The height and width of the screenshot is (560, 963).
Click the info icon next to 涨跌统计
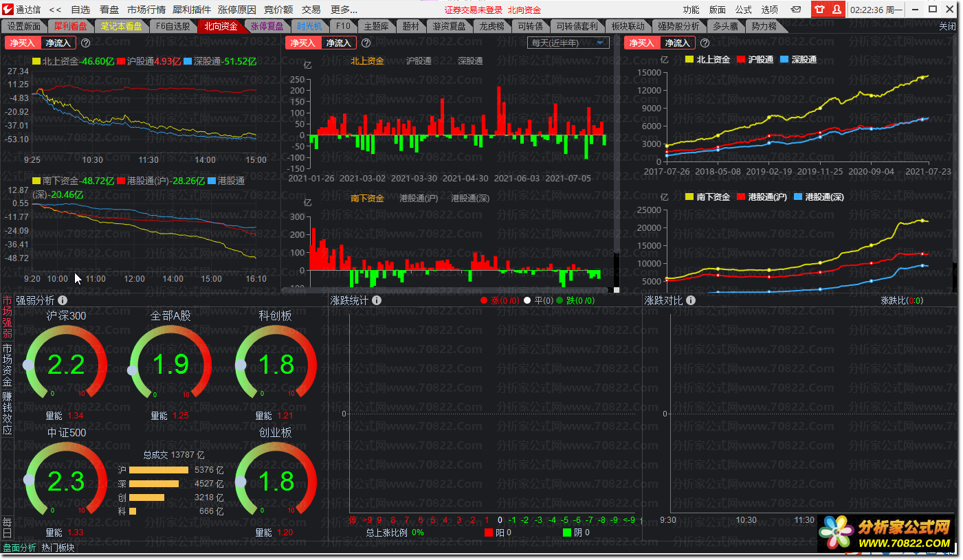tap(377, 300)
